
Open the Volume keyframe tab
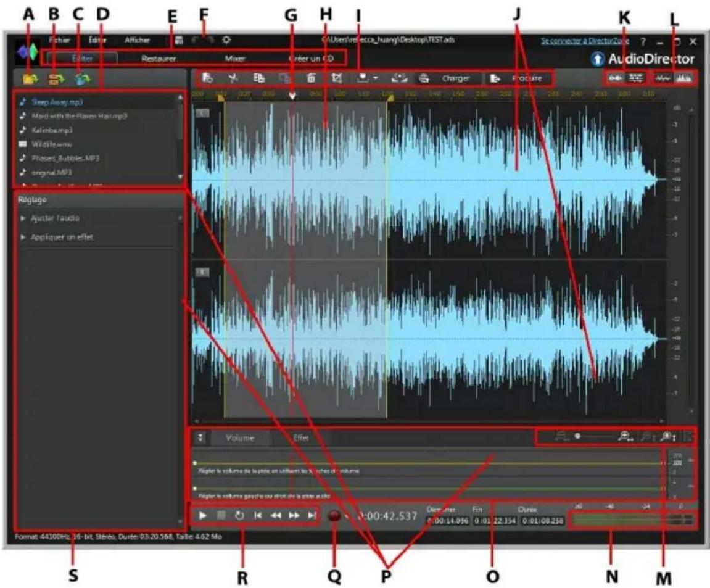pos(240,438)
